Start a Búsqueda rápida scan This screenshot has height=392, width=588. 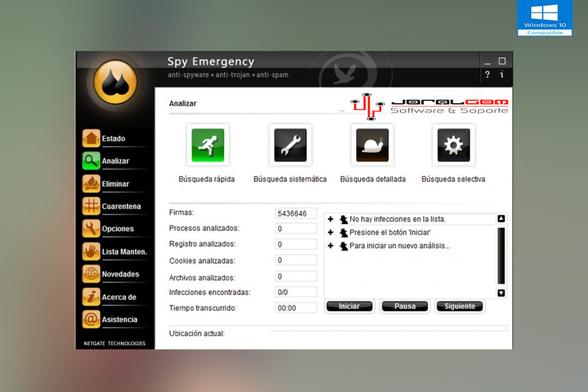(207, 145)
